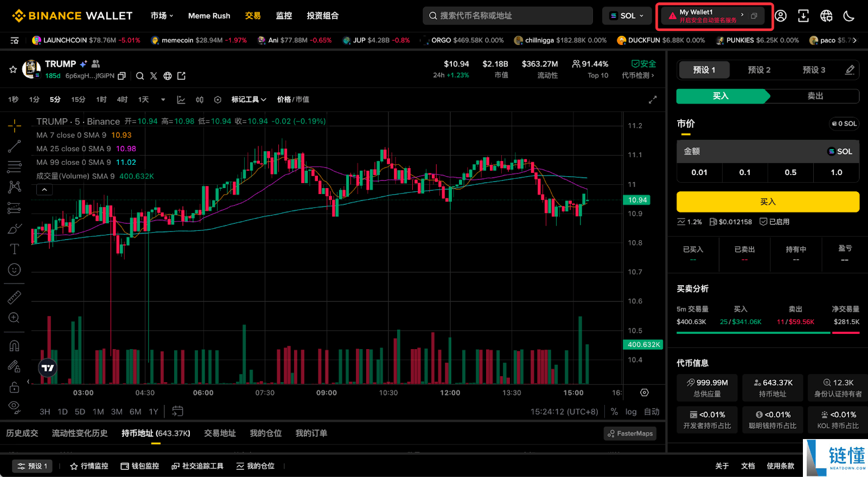868x477 pixels.
Task: Open the SOL network dropdown
Action: pos(627,16)
